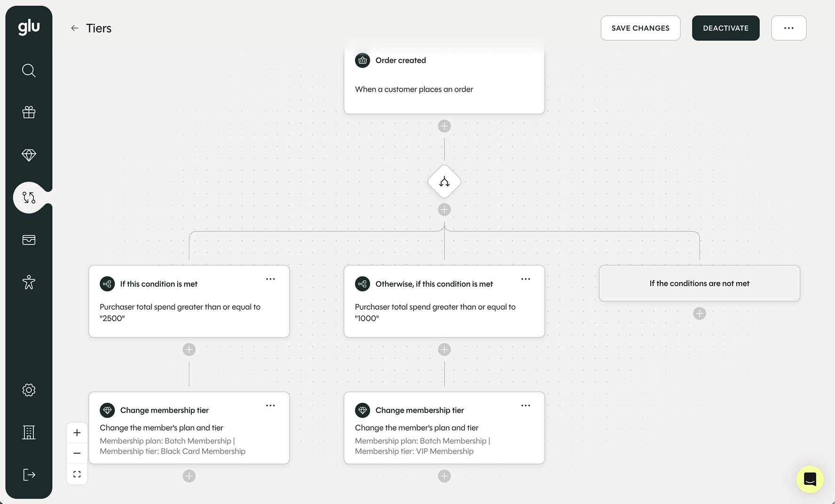Select the branch node in the workflow

pos(444,181)
